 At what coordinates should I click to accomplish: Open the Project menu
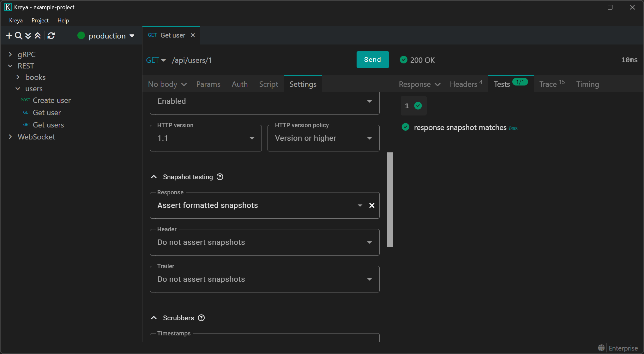(x=40, y=21)
